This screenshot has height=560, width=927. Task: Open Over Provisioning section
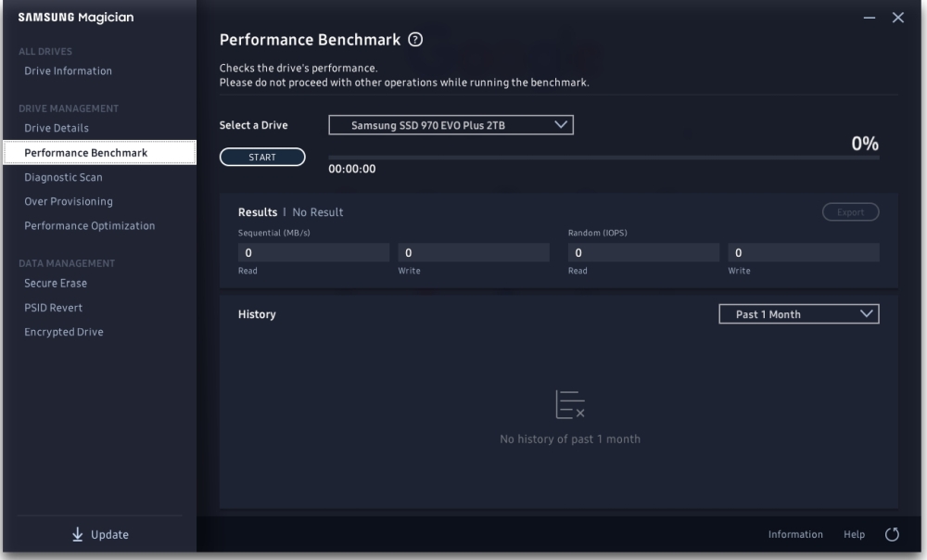[69, 201]
